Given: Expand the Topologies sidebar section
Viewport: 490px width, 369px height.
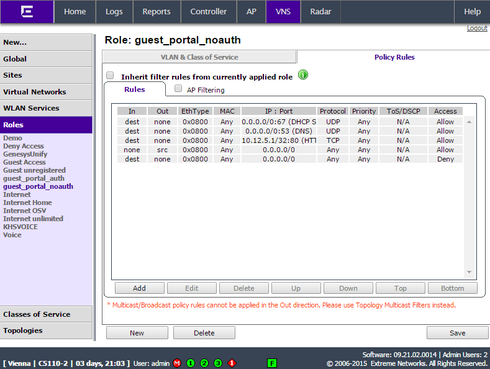Looking at the screenshot, I should (x=46, y=330).
